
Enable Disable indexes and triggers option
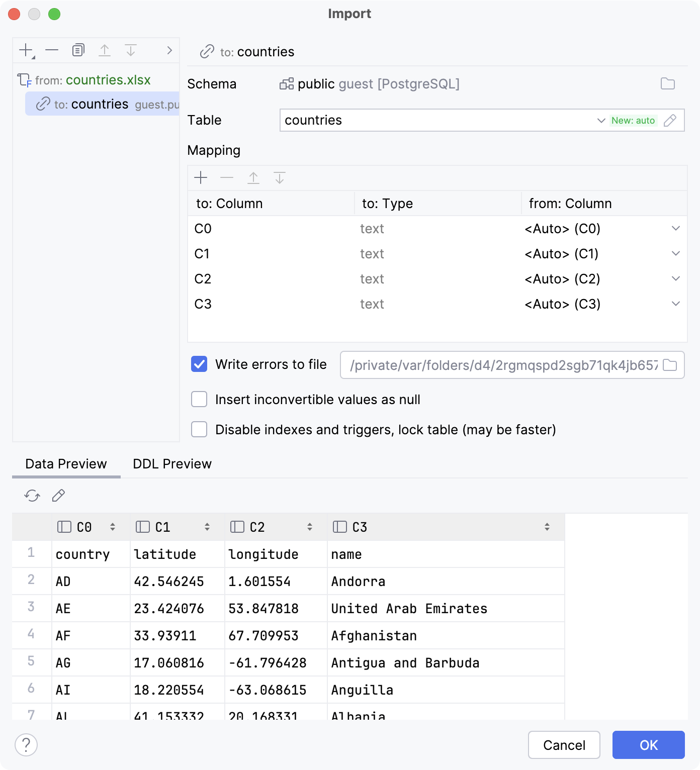tap(199, 430)
